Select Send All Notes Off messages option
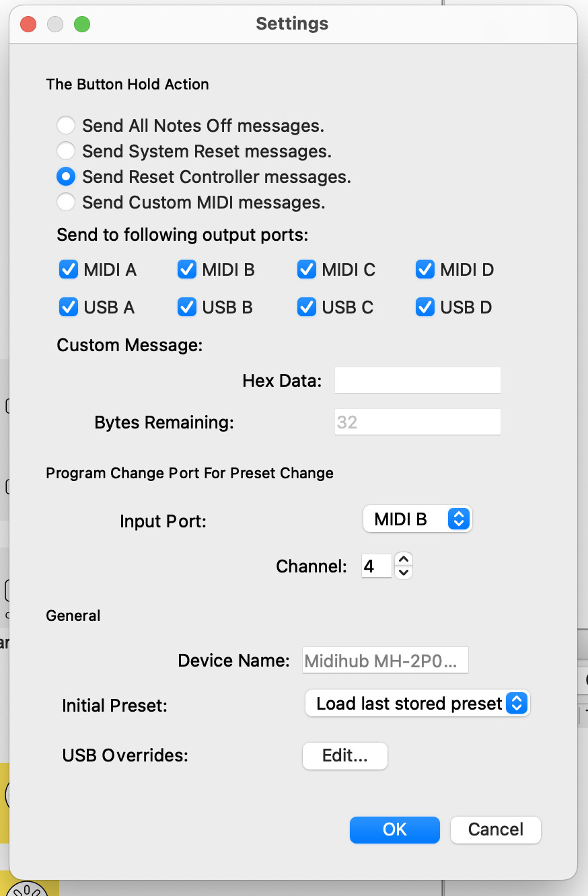This screenshot has height=896, width=588. point(66,126)
